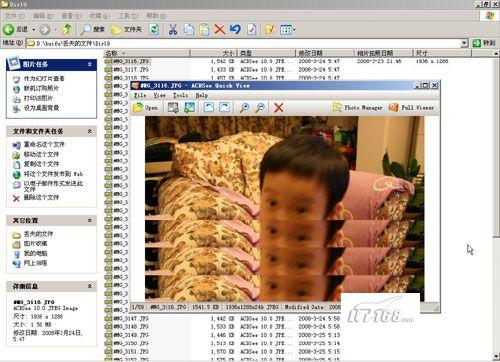Click the green sync icon in toolbar
This screenshot has width=500, height=362.
click(x=154, y=29)
